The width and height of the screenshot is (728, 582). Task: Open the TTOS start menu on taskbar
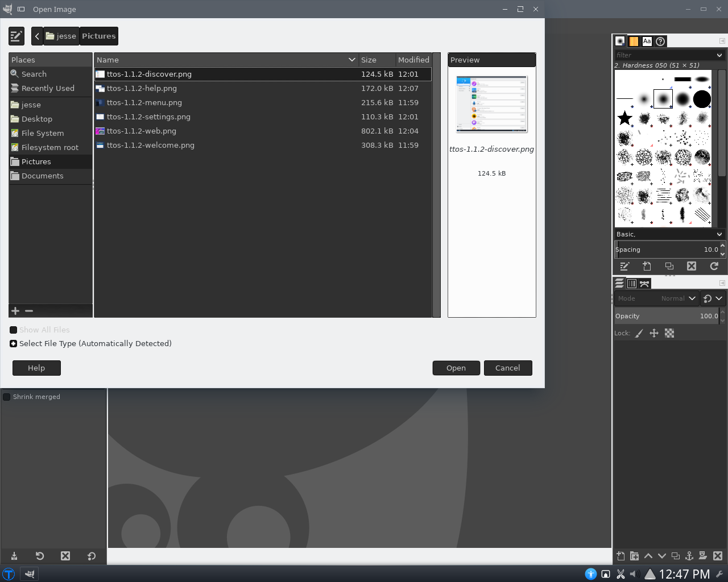tap(9, 574)
